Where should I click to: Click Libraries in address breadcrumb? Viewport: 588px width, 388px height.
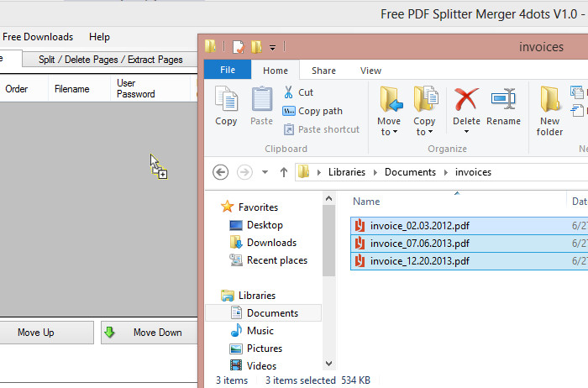pyautogui.click(x=346, y=172)
